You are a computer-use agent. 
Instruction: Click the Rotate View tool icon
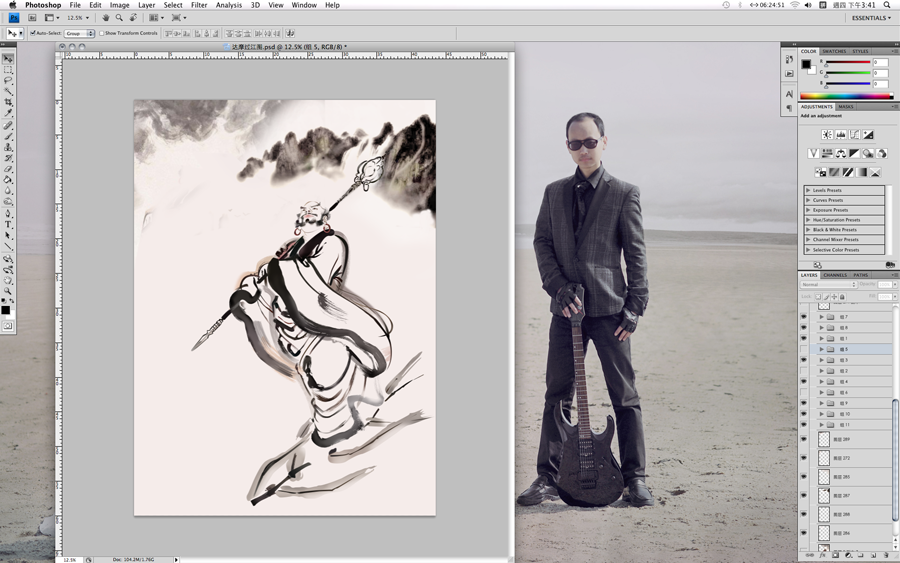tap(133, 18)
